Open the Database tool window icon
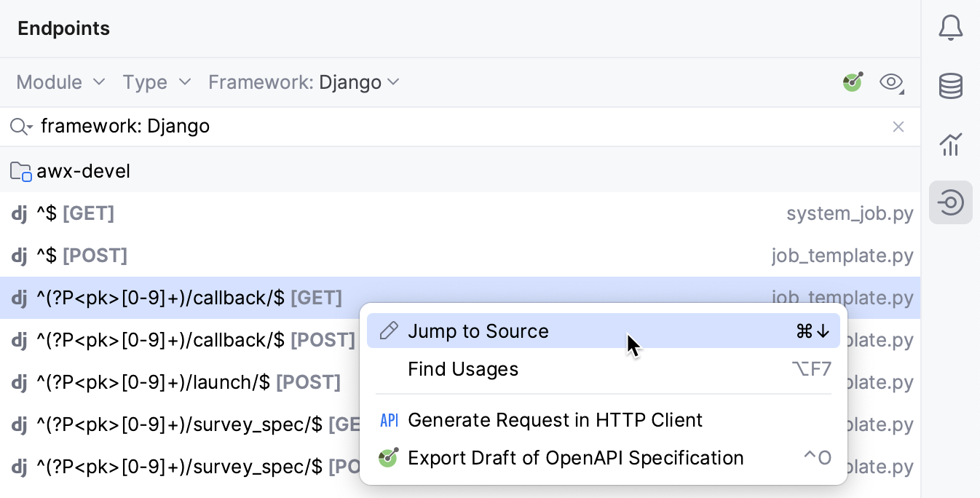Image resolution: width=980 pixels, height=498 pixels. (x=950, y=86)
